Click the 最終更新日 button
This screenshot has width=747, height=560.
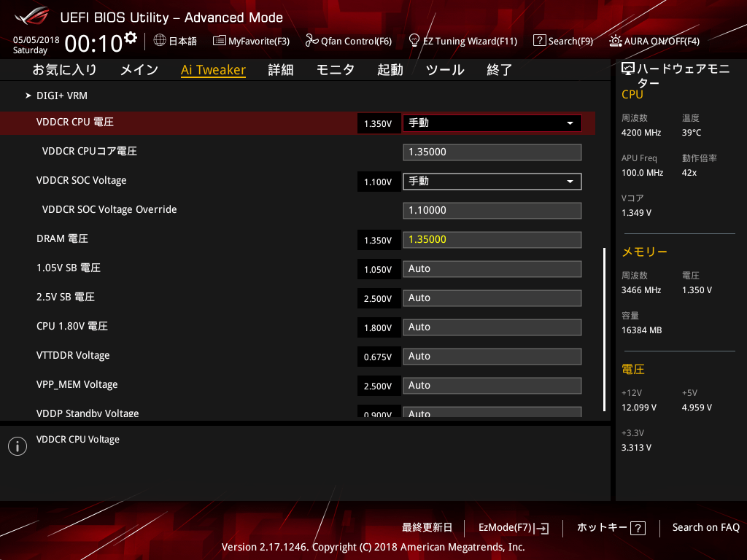click(x=427, y=528)
